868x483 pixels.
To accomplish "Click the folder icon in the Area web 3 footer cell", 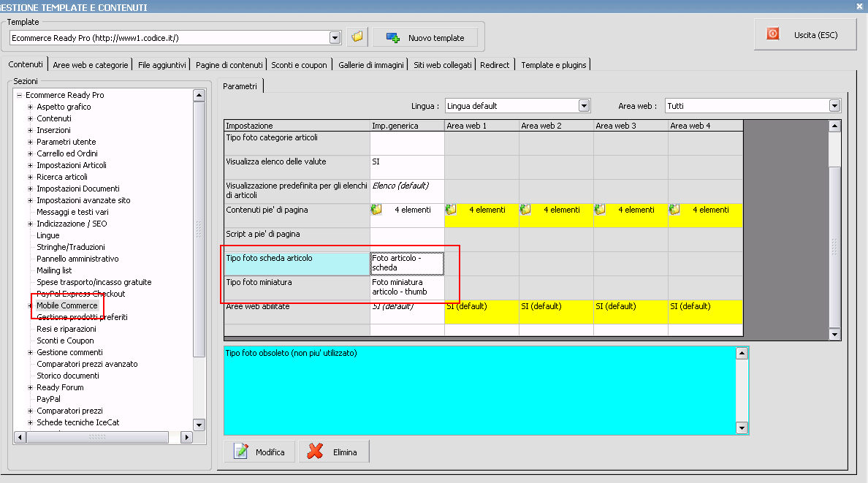I will click(x=601, y=210).
